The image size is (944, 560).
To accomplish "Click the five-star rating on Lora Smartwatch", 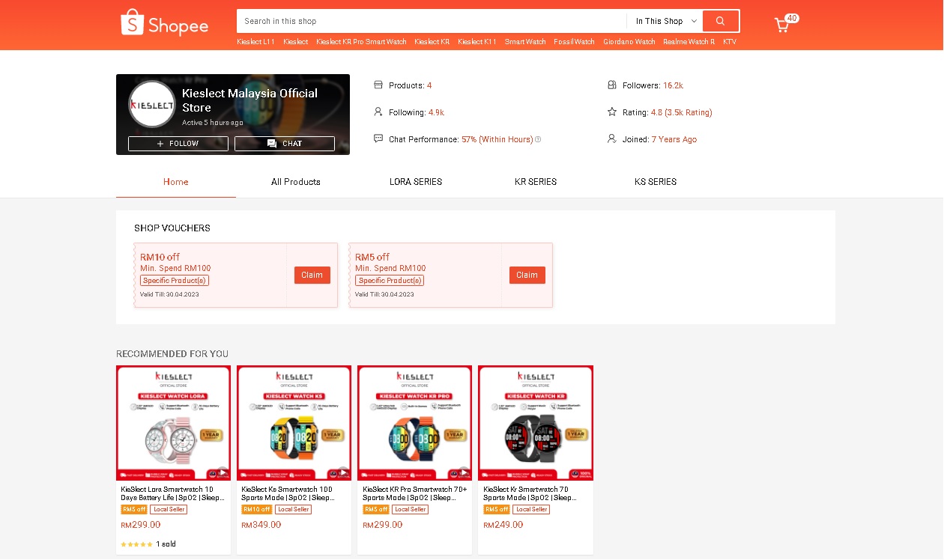I will coord(136,544).
